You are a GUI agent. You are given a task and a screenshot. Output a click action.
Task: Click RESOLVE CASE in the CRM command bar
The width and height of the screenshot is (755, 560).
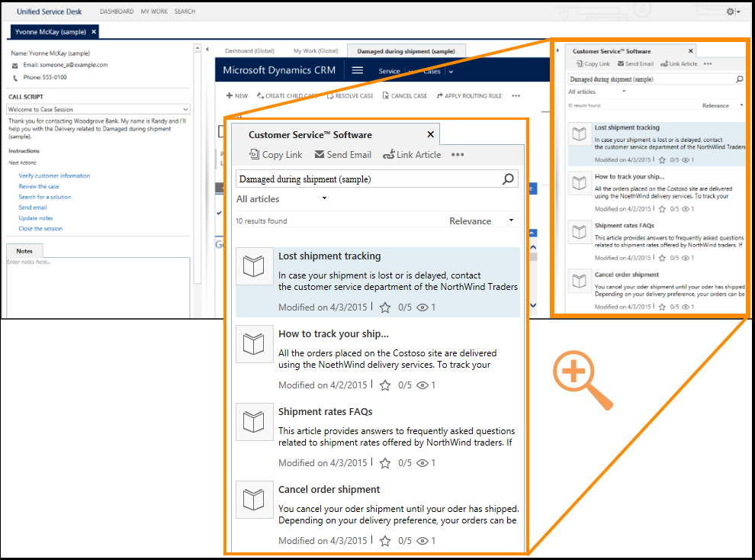click(350, 96)
